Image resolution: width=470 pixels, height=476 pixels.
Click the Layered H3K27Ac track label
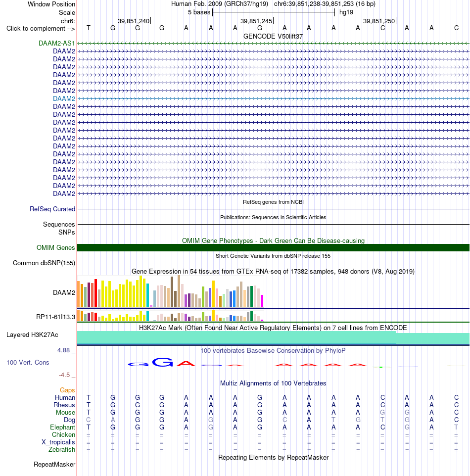click(32, 334)
